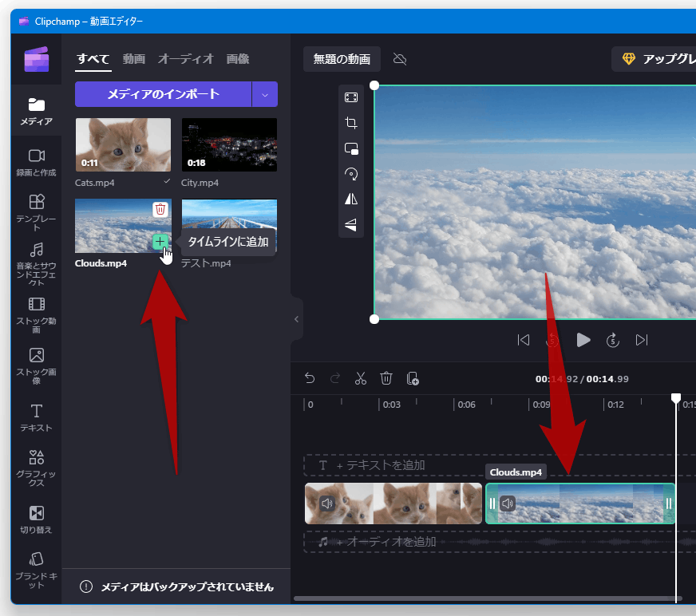Image resolution: width=696 pixels, height=616 pixels.
Task: Open the テンプレート panel
Action: pos(37,212)
